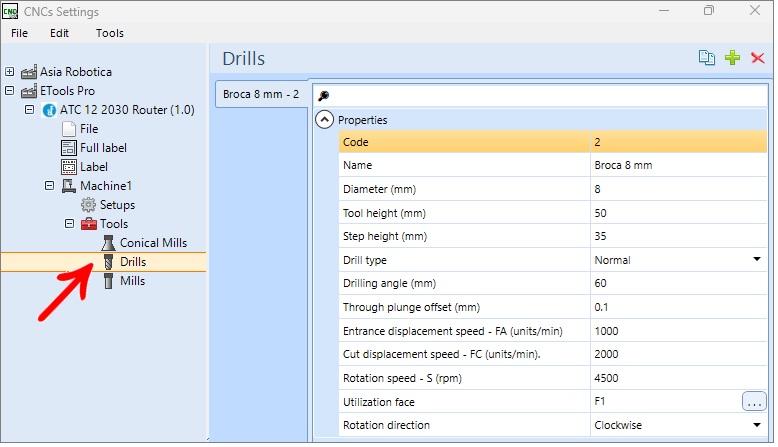Expand the Asia Robotica tree node

[x=9, y=71]
